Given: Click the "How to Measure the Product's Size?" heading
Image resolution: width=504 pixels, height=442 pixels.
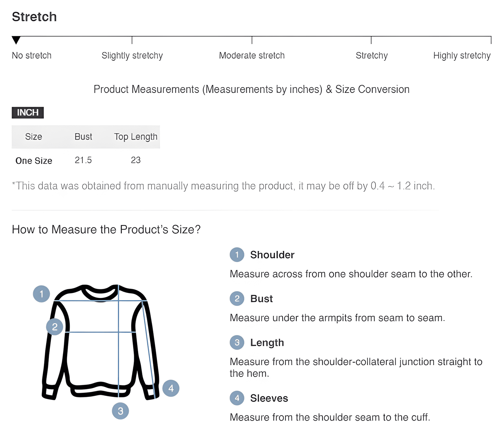Looking at the screenshot, I should point(106,229).
